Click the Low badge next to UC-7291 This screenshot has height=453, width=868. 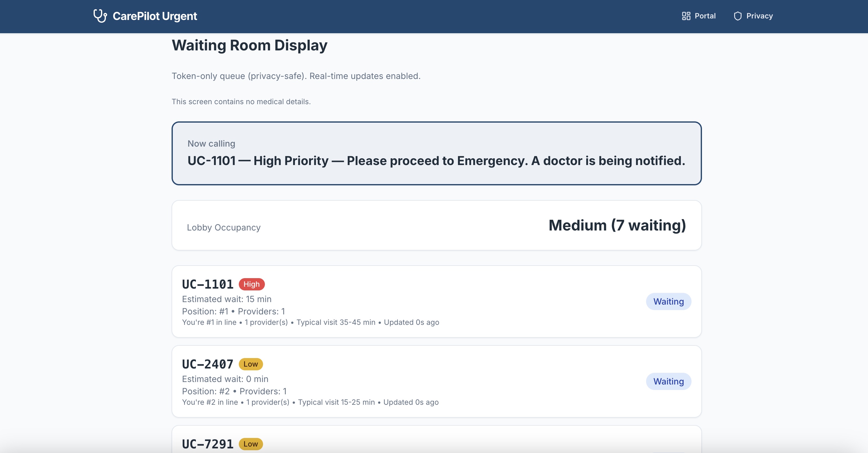(250, 444)
